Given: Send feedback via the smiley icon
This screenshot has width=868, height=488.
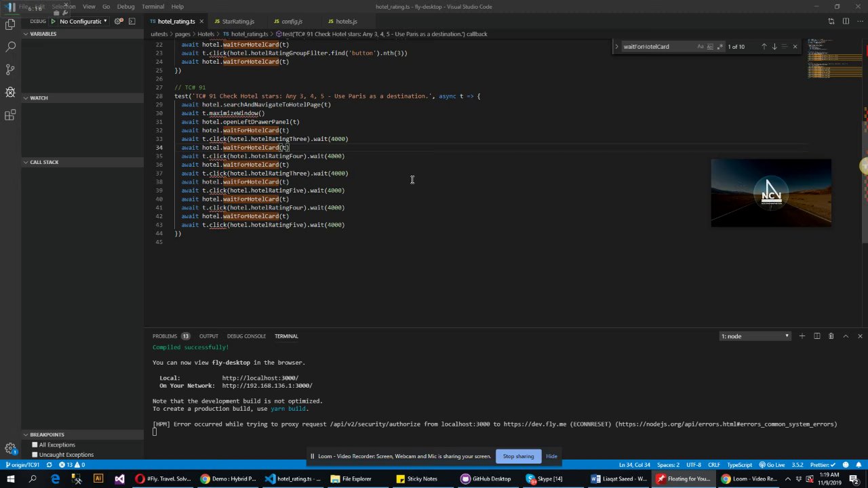Looking at the screenshot, I should pos(846,465).
